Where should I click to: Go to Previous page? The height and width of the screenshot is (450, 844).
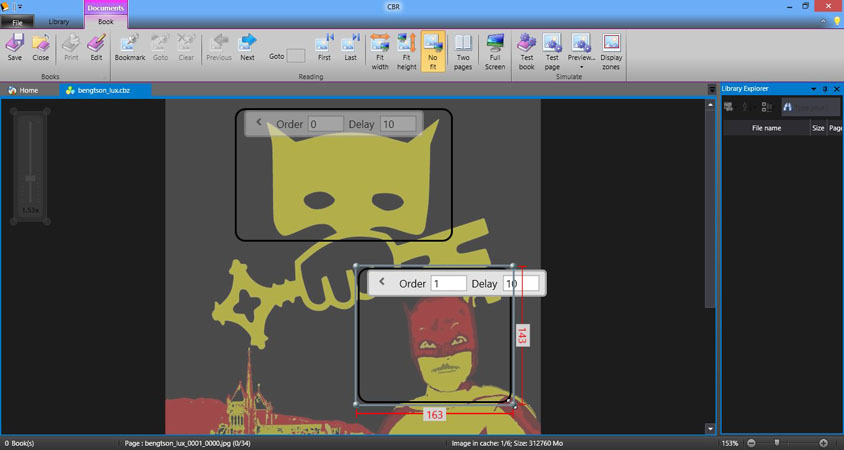coord(219,47)
